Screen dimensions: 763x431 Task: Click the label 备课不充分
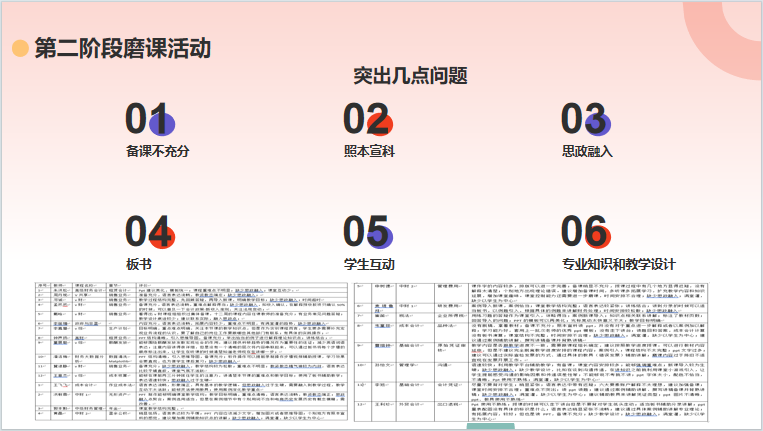[157, 152]
